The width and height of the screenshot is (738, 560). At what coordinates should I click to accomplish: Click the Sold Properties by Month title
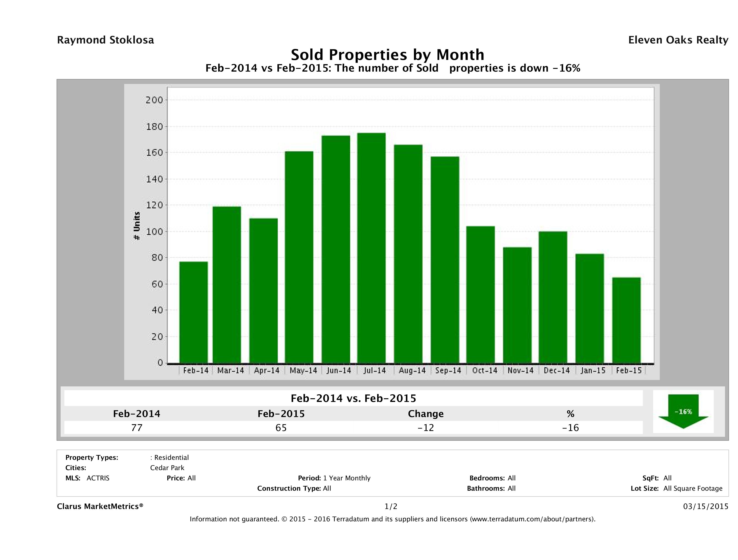(387, 54)
